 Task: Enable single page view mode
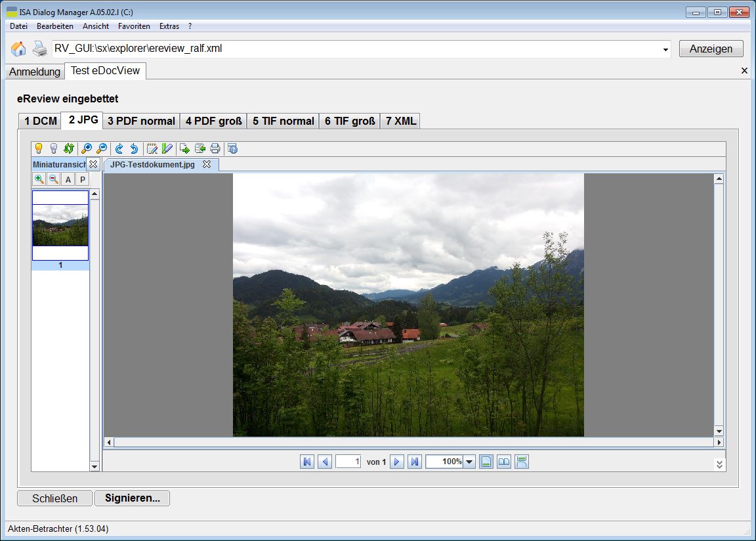point(486,462)
